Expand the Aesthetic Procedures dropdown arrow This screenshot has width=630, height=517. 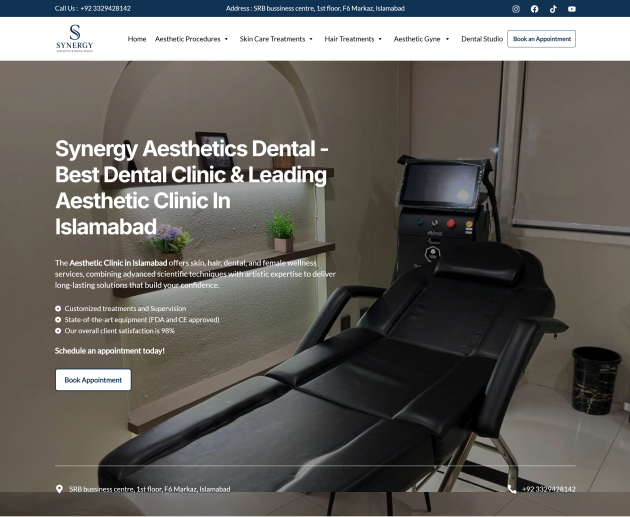[x=228, y=39]
